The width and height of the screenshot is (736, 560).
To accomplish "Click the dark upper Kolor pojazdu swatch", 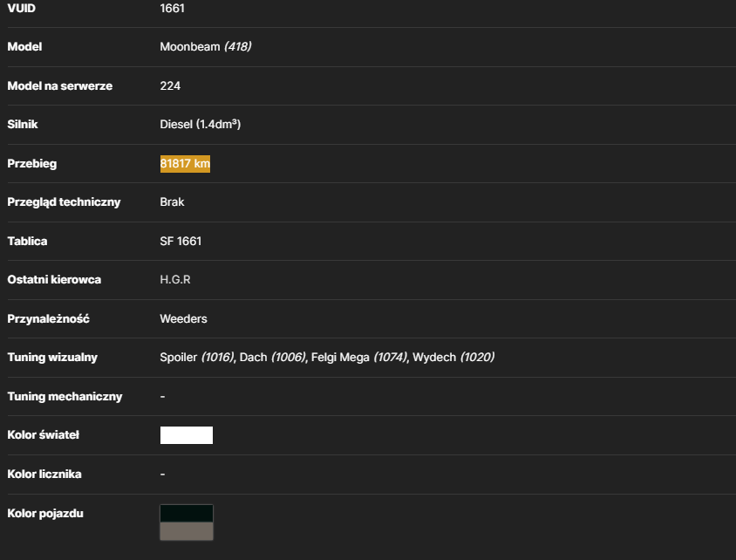I will (187, 513).
